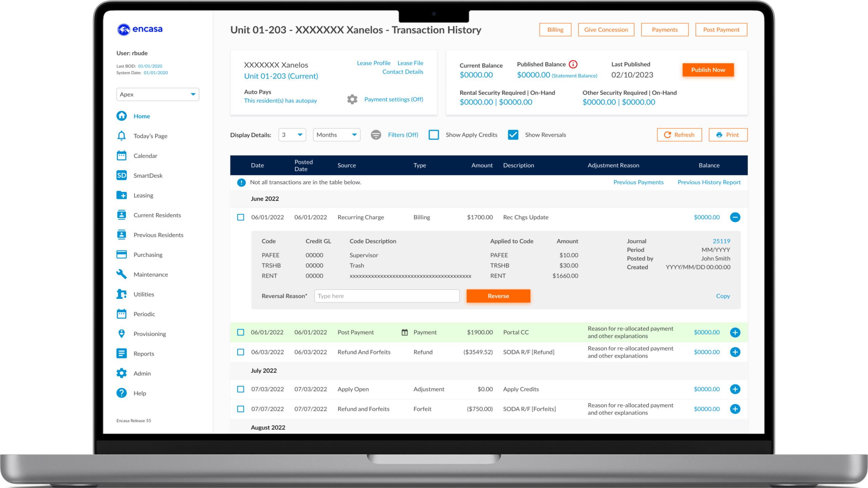Image resolution: width=868 pixels, height=488 pixels.
Task: Open the Apex property dropdown
Action: pyautogui.click(x=158, y=94)
